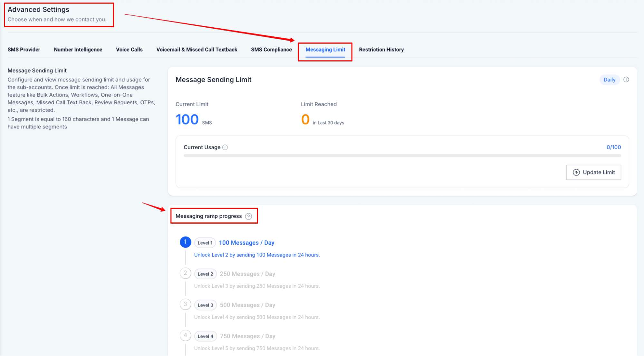This screenshot has width=644, height=356.
Task: Click the Level 3 step circle
Action: click(185, 304)
